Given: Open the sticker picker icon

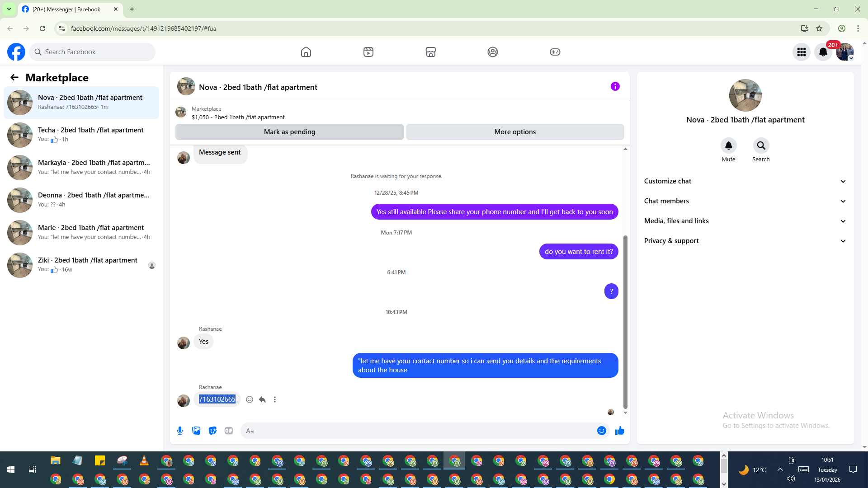Looking at the screenshot, I should tap(212, 431).
